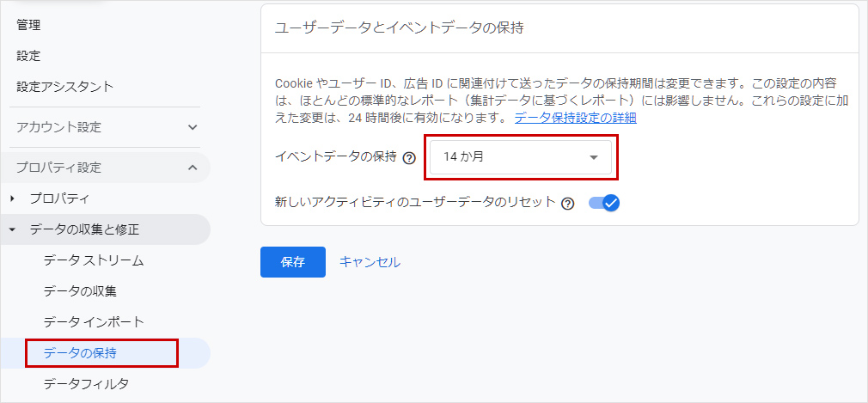Toggle 新しいアクティビティのユーザーデータのリセット switch

pyautogui.click(x=604, y=204)
